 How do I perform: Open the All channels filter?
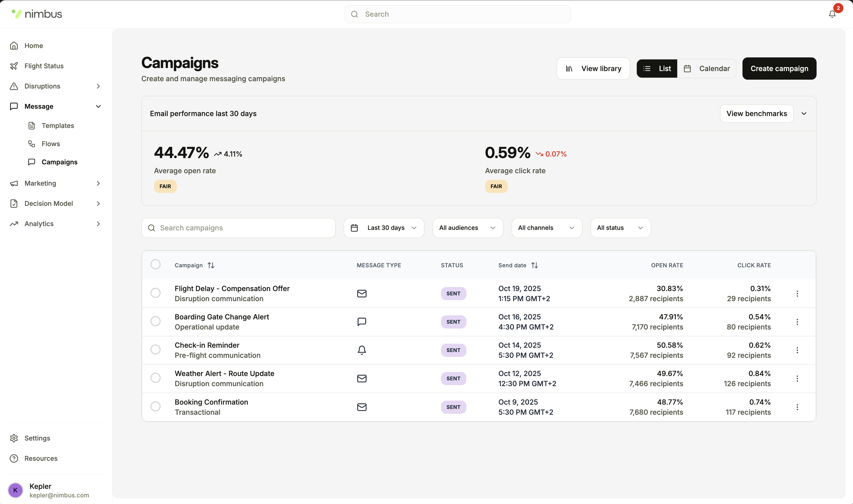point(546,228)
